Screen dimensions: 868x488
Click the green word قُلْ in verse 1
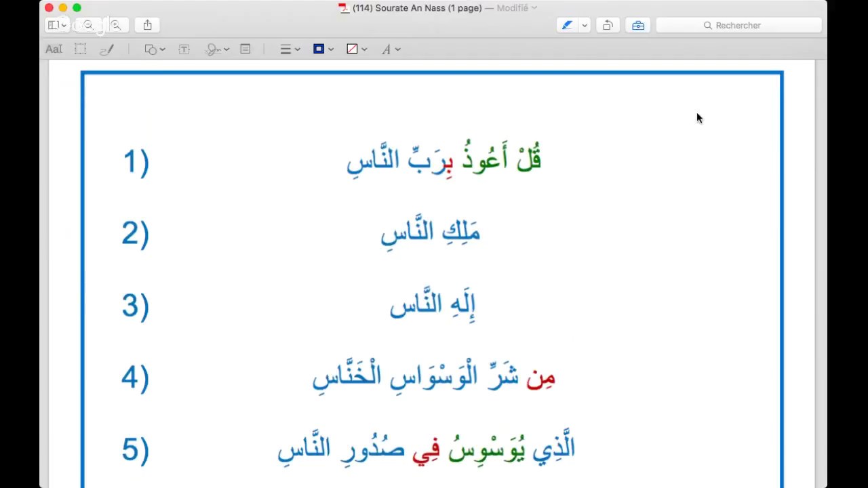coord(530,157)
